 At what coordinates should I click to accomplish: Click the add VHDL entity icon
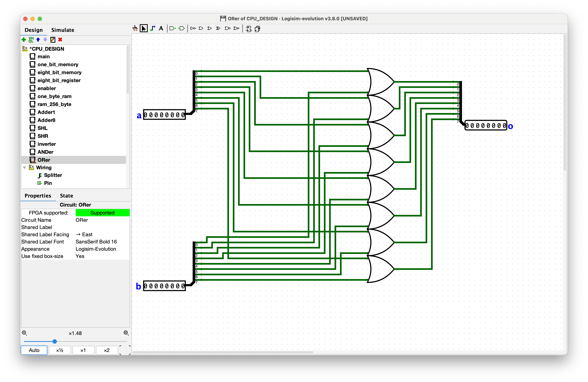coord(31,39)
